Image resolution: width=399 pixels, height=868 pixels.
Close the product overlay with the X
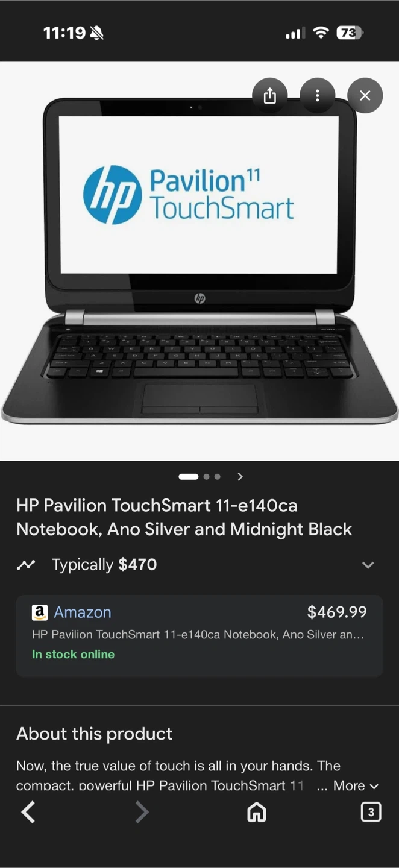point(365,95)
